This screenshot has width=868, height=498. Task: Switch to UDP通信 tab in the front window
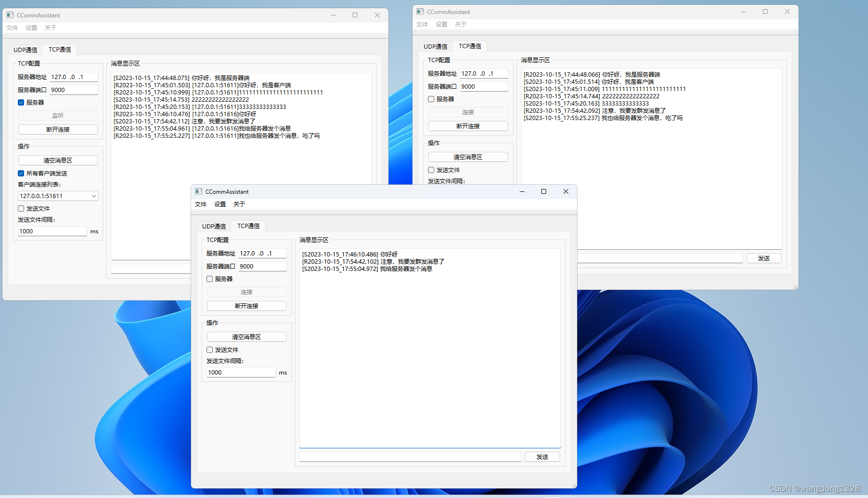[x=214, y=226]
